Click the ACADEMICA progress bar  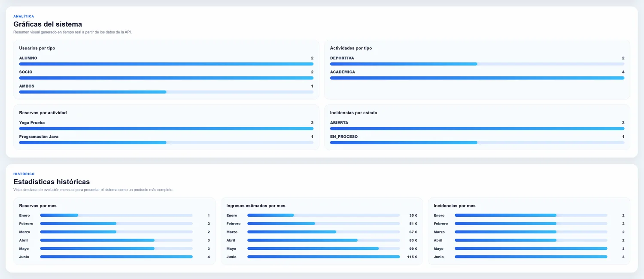pyautogui.click(x=477, y=78)
